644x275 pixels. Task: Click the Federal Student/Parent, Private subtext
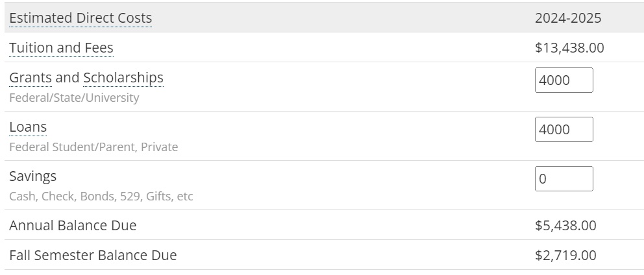point(93,147)
